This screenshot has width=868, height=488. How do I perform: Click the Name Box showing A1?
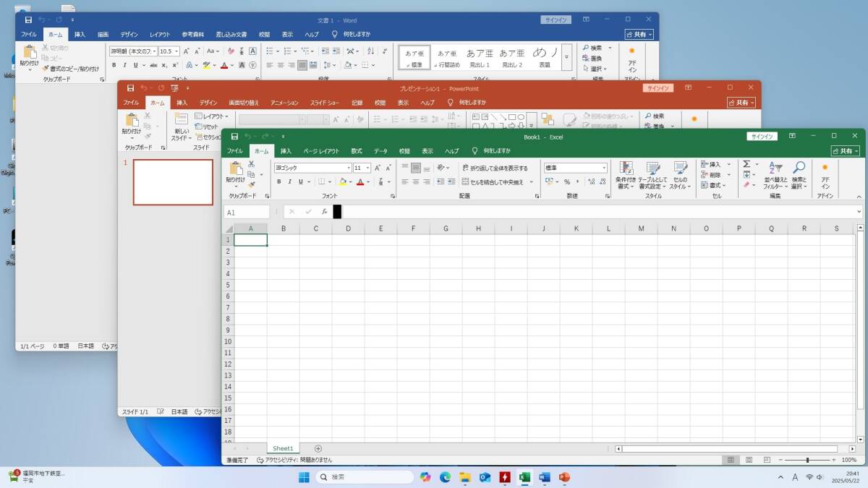246,212
